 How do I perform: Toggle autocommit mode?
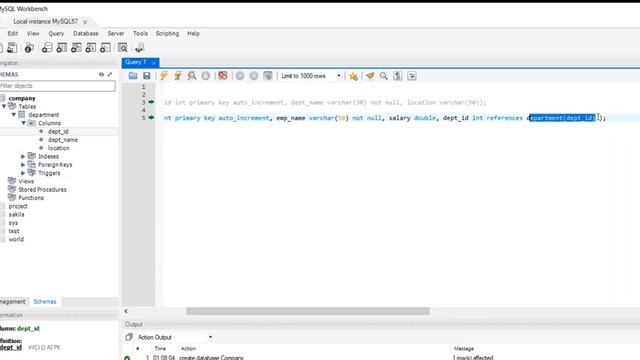[x=268, y=76]
